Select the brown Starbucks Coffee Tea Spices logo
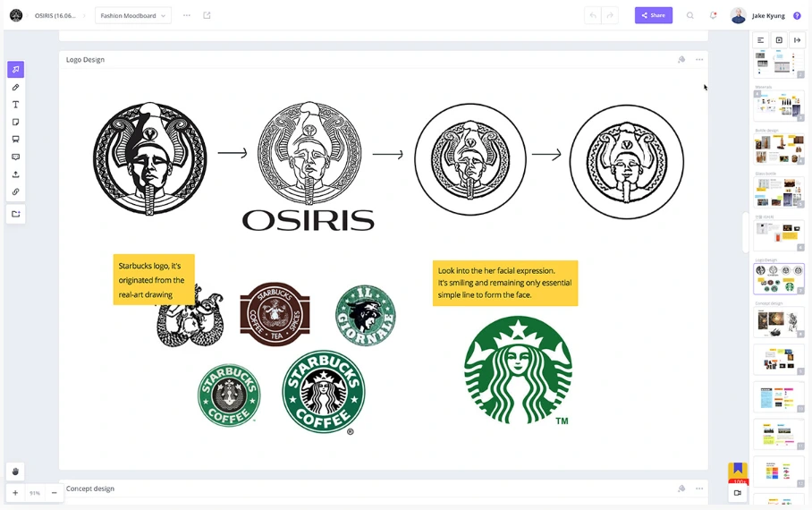This screenshot has height=510, width=812. [275, 314]
